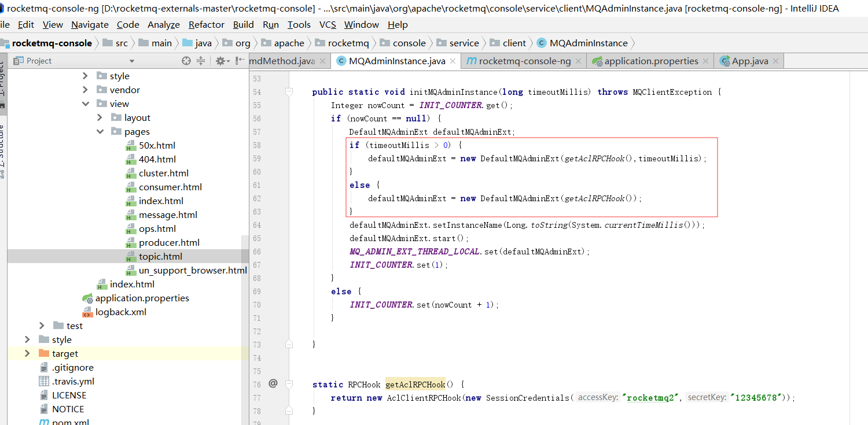Open the Build menu
The width and height of the screenshot is (868, 425).
(244, 24)
